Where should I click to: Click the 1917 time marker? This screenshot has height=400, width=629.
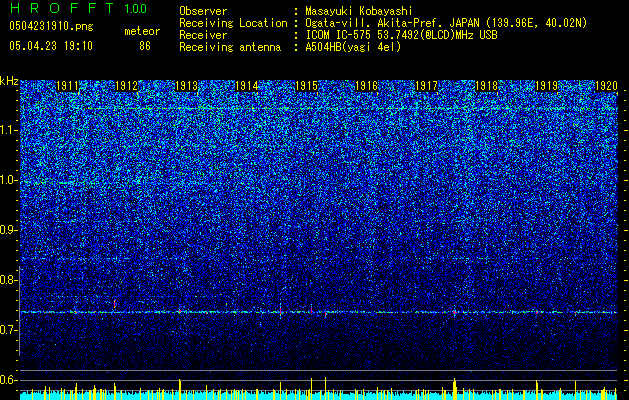pos(426,86)
